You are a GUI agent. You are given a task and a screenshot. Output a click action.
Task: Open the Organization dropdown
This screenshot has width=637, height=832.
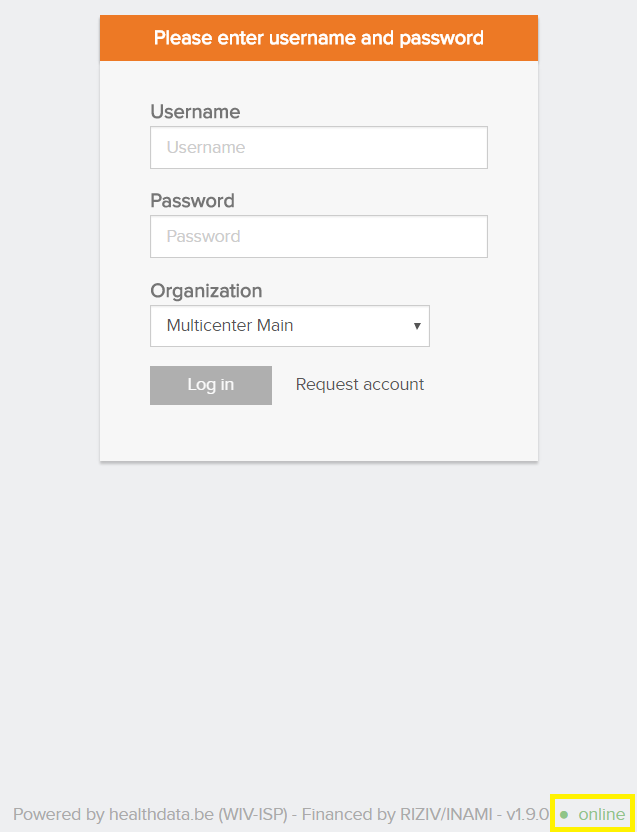coord(289,326)
